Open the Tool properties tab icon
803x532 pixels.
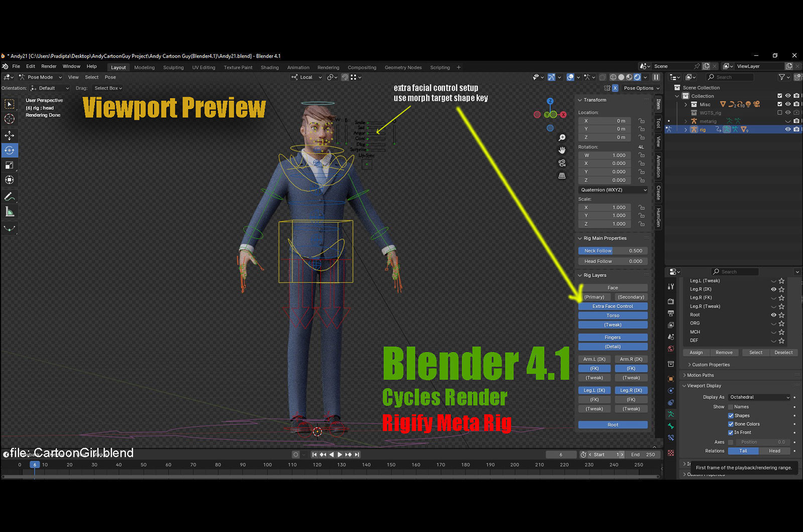tap(671, 287)
